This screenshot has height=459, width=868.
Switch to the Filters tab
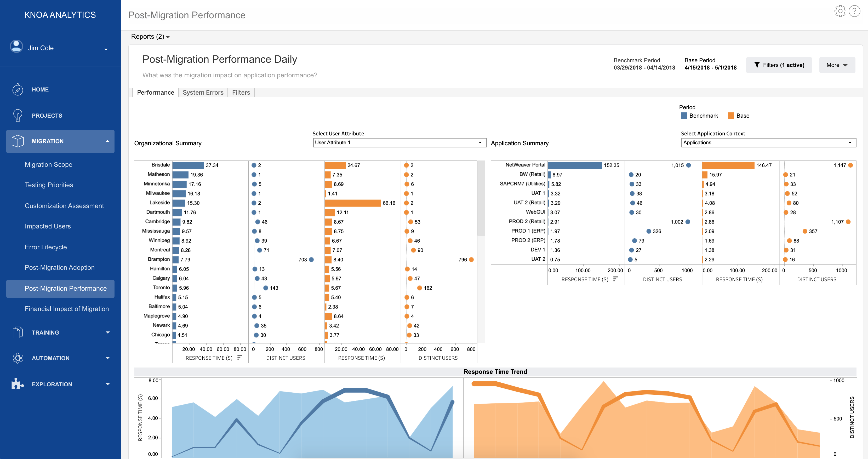coord(241,92)
